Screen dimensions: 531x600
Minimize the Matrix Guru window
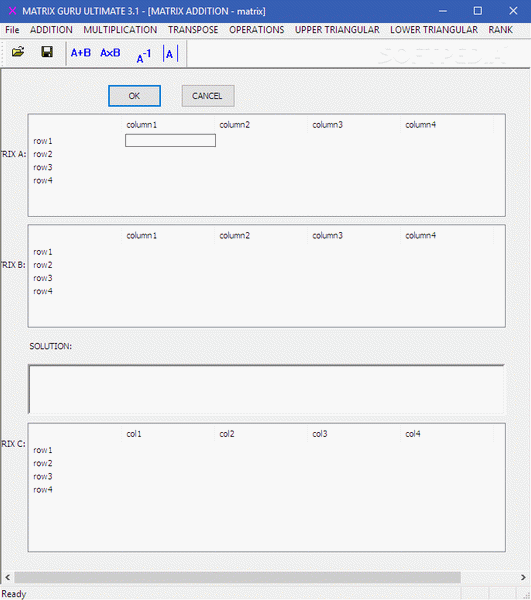click(443, 11)
